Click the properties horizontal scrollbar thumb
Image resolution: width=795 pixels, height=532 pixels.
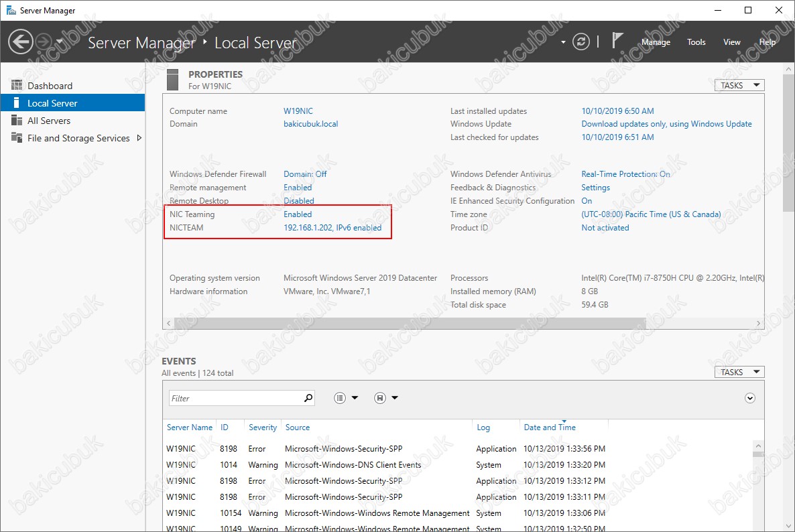[410, 323]
